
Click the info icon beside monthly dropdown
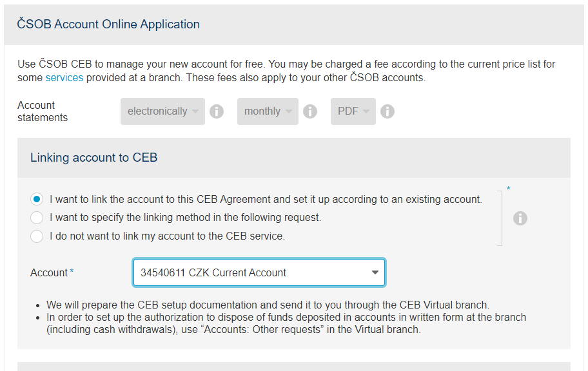pos(310,111)
